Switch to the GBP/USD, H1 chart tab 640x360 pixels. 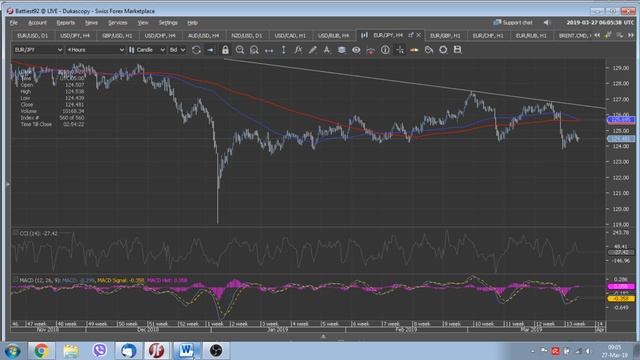117,36
